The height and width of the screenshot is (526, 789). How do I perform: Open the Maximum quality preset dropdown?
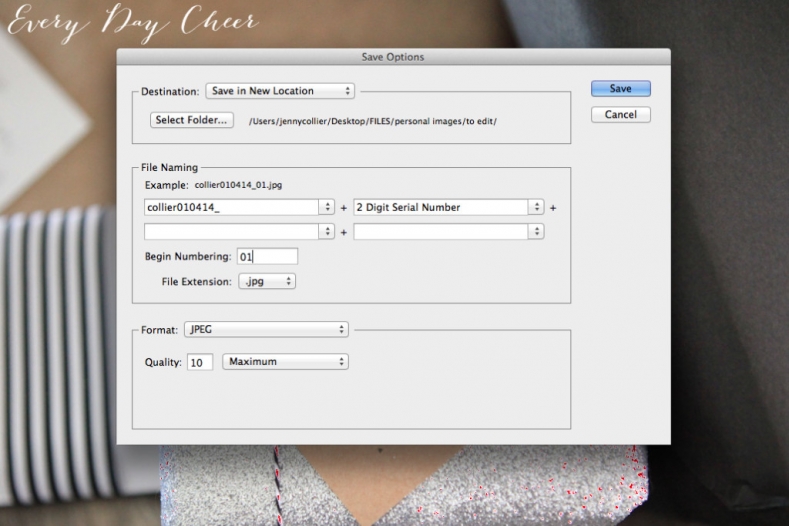point(285,362)
